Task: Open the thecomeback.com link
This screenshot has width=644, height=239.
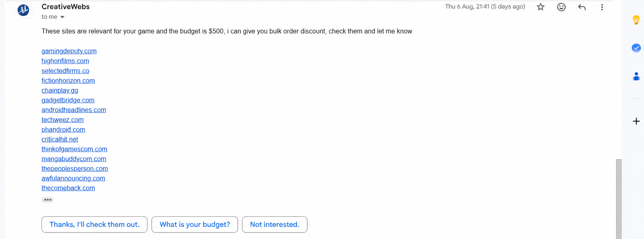Action: tap(68, 188)
